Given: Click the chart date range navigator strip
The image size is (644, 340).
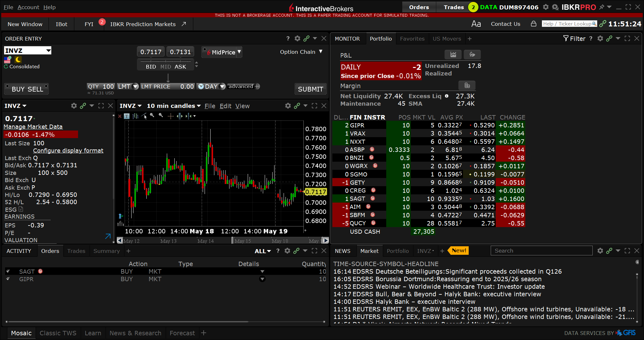Looking at the screenshot, I should pos(223,241).
